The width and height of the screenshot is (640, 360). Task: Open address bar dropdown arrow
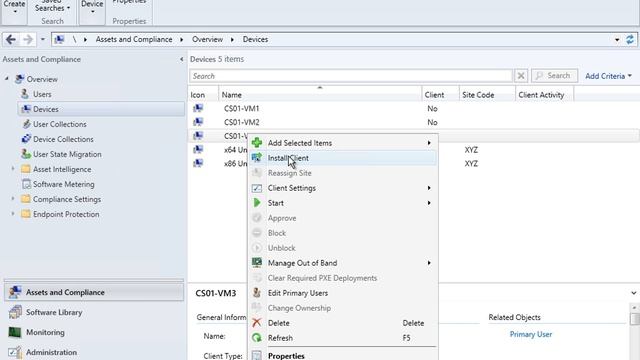[x=617, y=40]
